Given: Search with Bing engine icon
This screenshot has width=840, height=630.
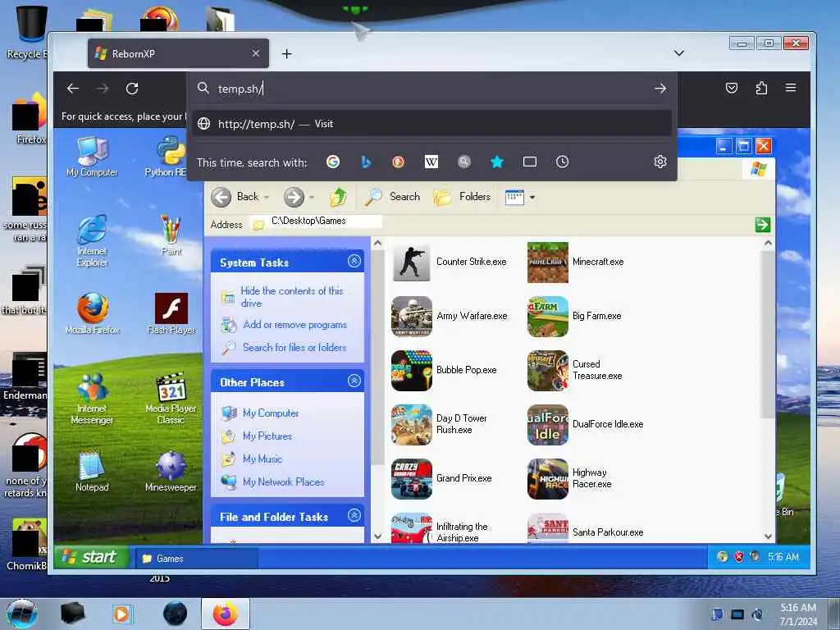Looking at the screenshot, I should pos(366,162).
